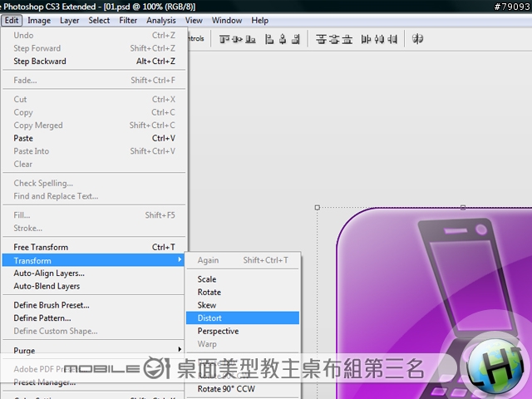Click the Fade... menu entry
Viewport: 532px width, 399px height.
click(94, 80)
